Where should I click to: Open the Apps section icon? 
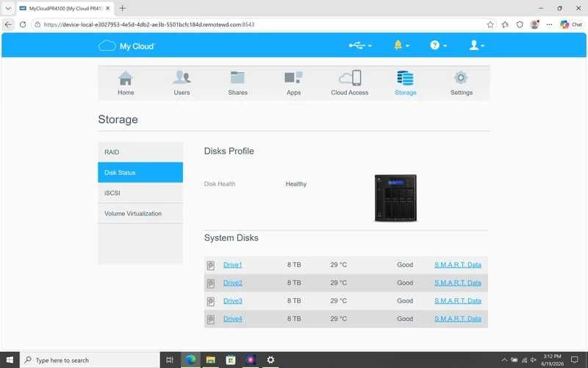coord(293,78)
